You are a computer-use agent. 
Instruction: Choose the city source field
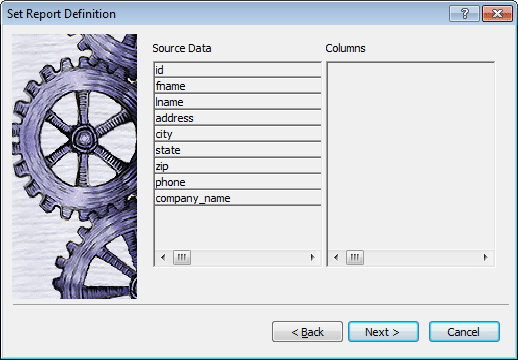tap(238, 134)
